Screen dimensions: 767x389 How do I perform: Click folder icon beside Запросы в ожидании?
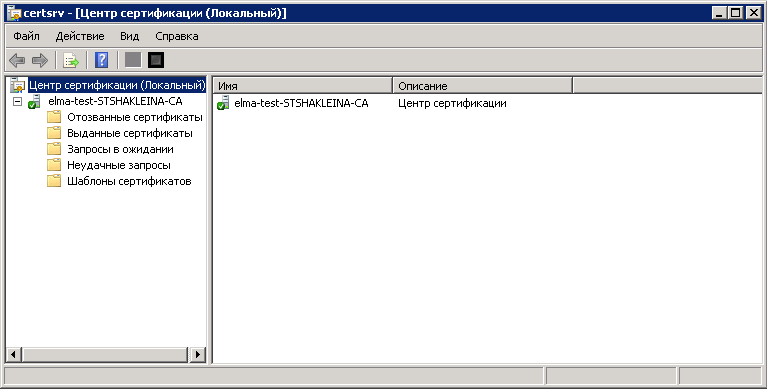click(54, 149)
